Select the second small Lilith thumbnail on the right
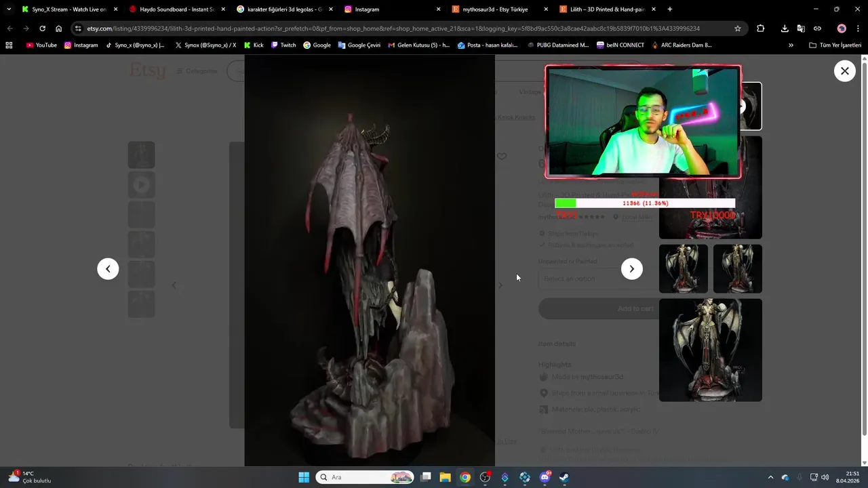The height and width of the screenshot is (488, 868). [x=737, y=269]
